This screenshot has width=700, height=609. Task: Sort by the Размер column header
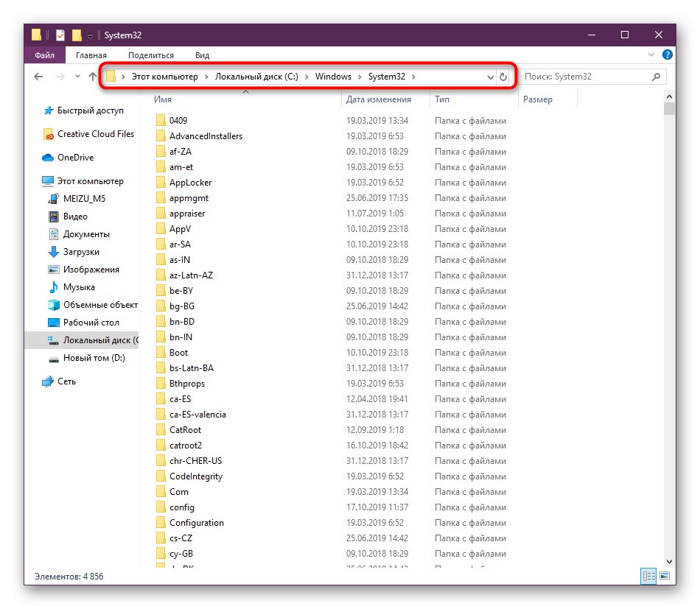point(537,99)
